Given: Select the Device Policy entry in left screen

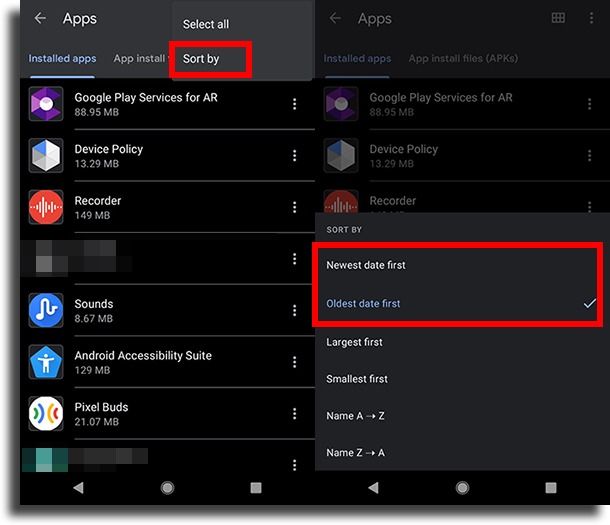Looking at the screenshot, I should coord(168,156).
